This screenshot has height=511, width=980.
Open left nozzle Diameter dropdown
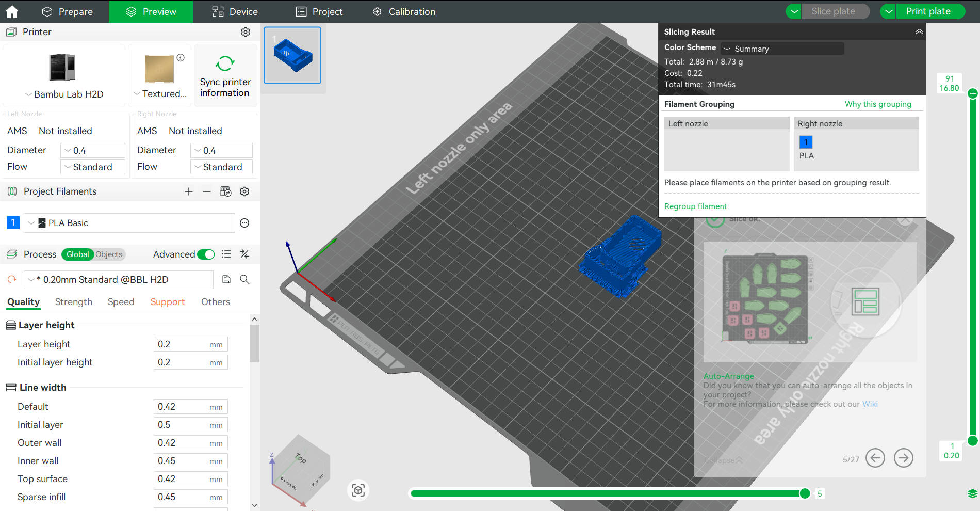point(93,151)
